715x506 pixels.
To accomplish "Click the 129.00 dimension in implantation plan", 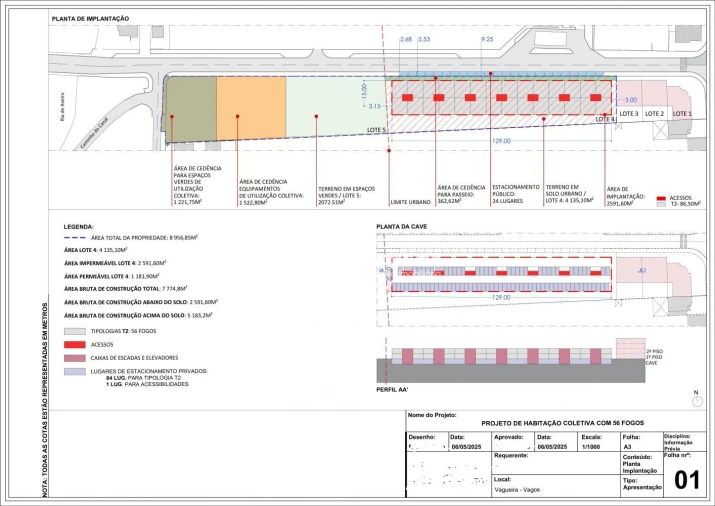I will coord(500,142).
